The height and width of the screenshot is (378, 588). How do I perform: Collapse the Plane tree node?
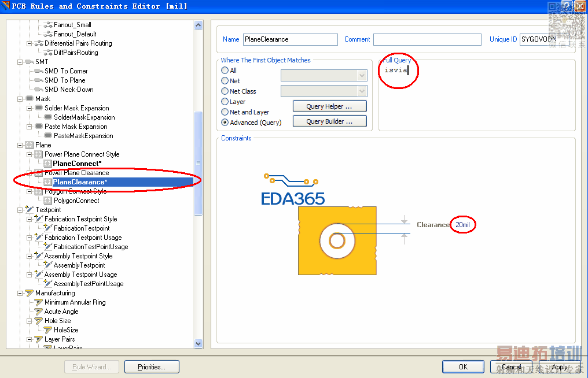point(20,145)
